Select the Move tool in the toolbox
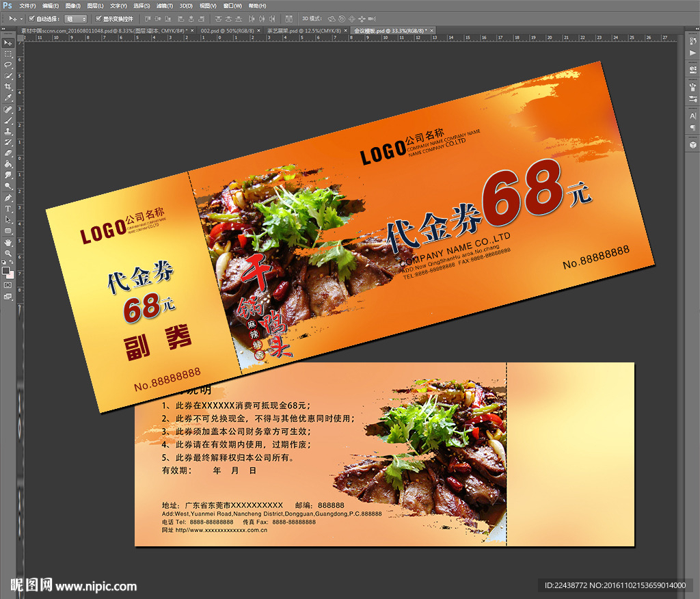 coord(8,43)
